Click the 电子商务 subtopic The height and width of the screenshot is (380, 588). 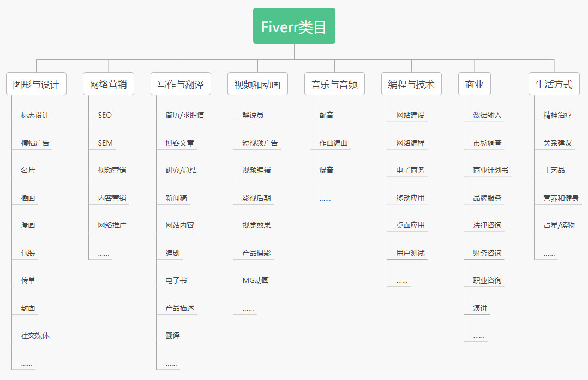click(x=410, y=170)
